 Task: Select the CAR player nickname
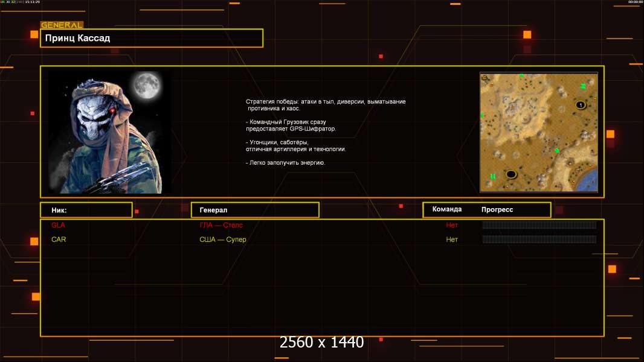click(x=59, y=240)
